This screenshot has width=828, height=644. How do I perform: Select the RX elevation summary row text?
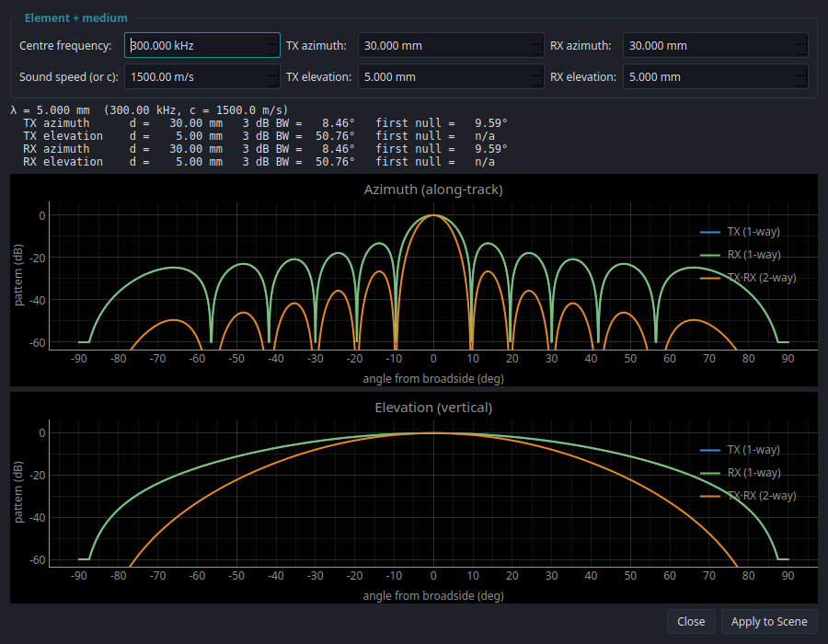[259, 162]
